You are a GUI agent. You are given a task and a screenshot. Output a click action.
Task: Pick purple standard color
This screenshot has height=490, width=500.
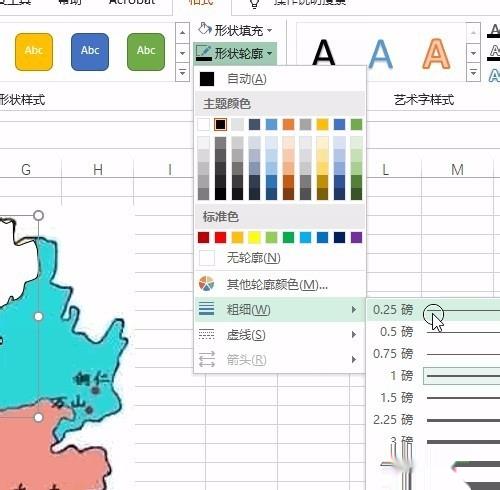click(x=356, y=238)
